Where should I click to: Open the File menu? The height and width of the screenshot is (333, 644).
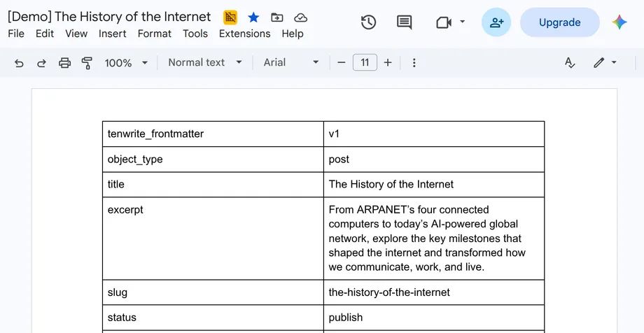point(16,34)
